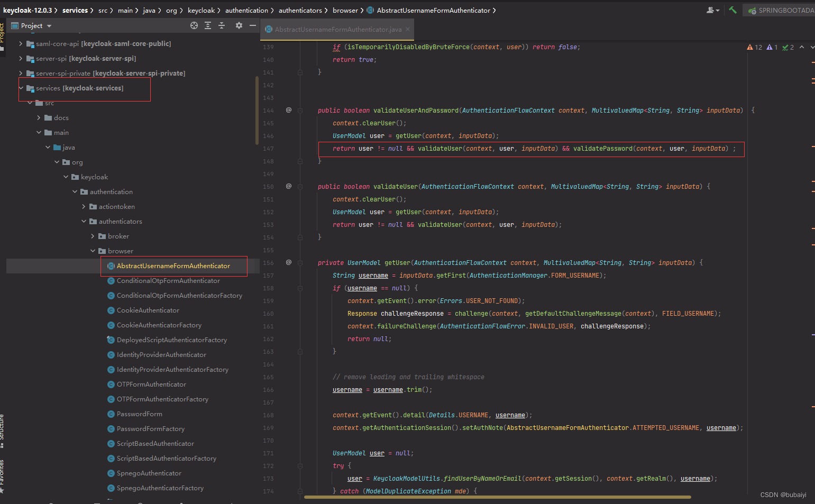Fold the if block at line 158

click(x=300, y=288)
